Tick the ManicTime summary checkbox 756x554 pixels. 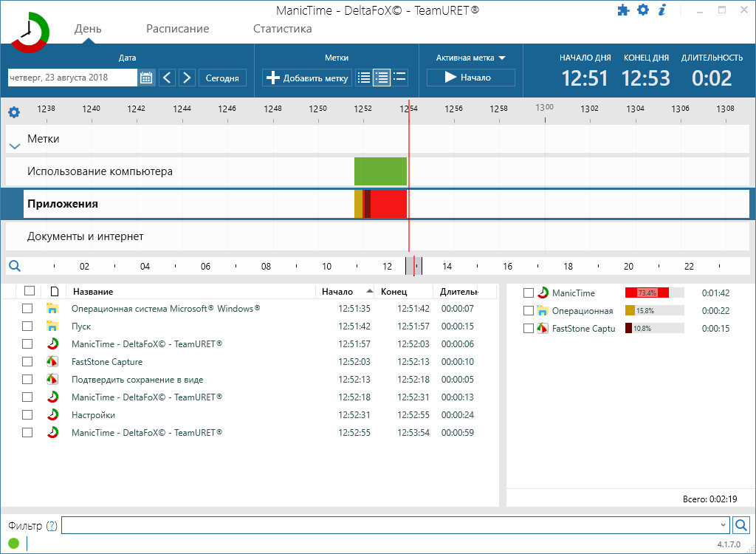coord(529,293)
